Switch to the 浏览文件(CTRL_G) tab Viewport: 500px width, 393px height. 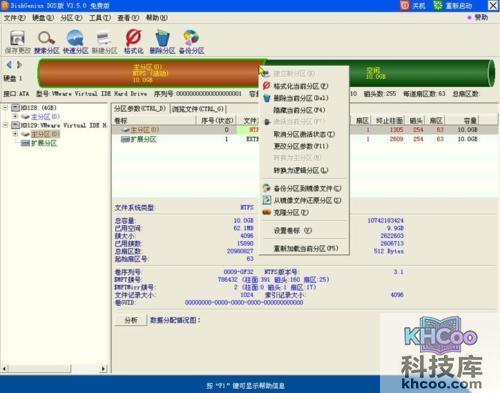tap(198, 109)
